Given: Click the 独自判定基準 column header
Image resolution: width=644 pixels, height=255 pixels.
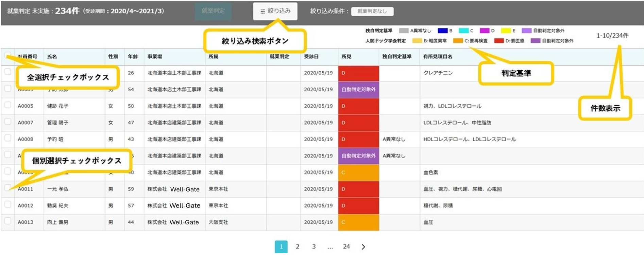Looking at the screenshot, I should pos(397,57).
